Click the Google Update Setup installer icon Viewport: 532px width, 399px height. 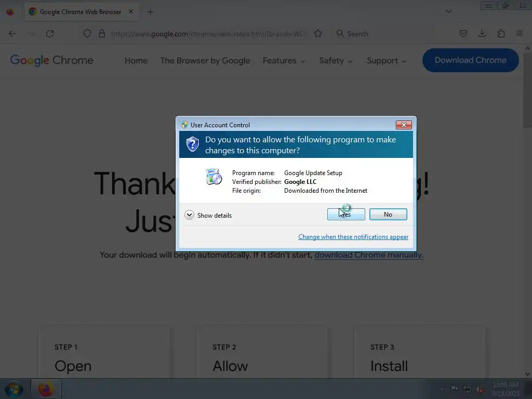pyautogui.click(x=214, y=177)
